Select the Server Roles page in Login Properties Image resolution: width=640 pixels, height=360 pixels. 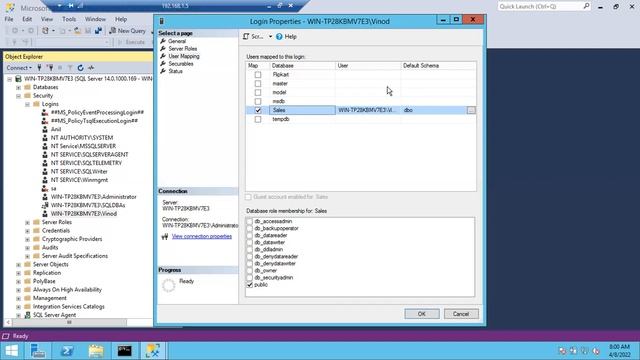(182, 49)
